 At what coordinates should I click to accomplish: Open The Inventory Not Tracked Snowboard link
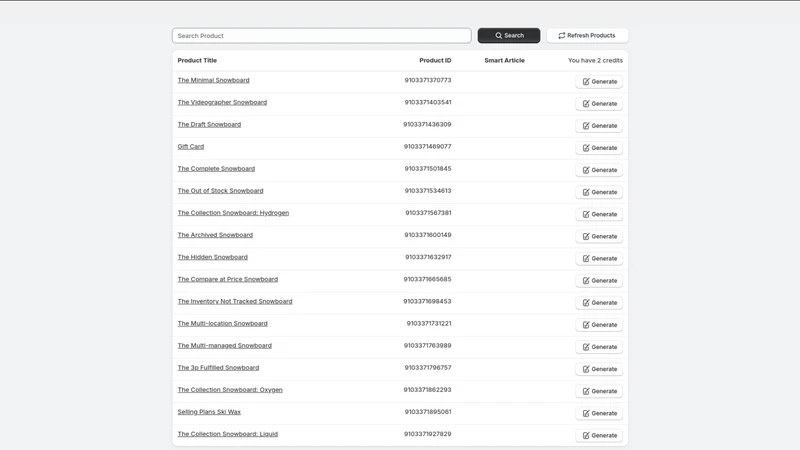point(235,301)
